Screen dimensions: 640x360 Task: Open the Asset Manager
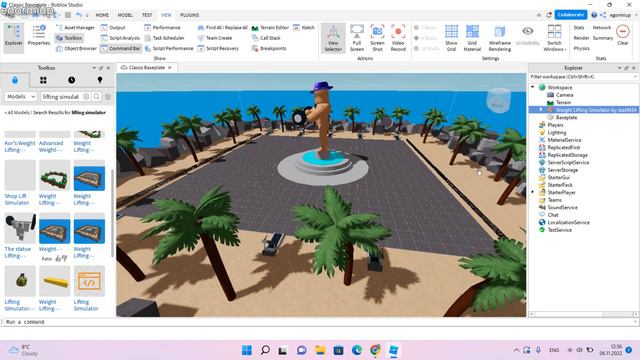click(x=75, y=27)
